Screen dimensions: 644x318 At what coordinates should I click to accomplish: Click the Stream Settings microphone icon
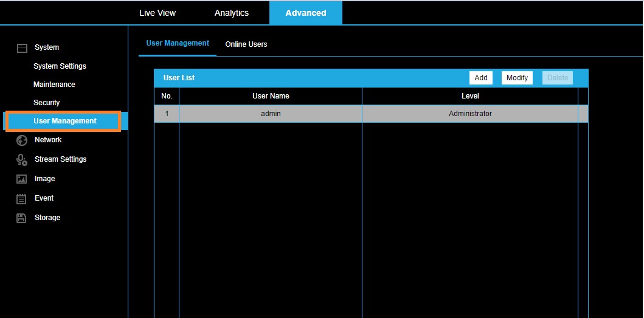22,160
